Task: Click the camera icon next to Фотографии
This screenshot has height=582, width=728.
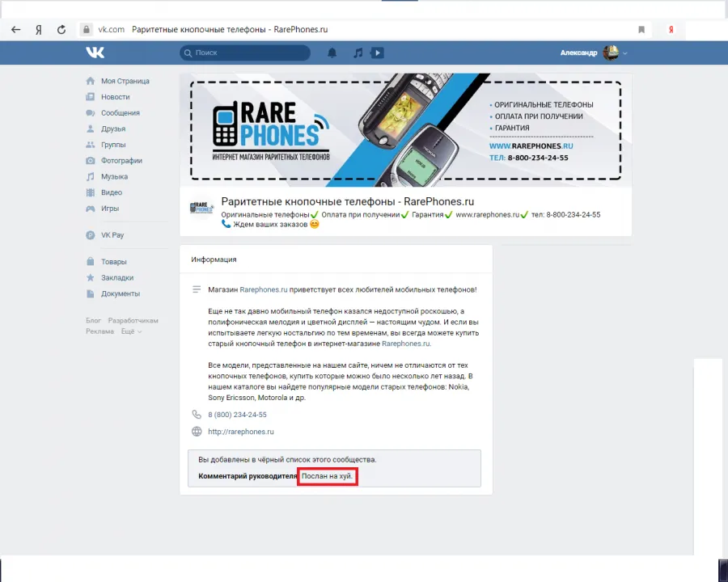Action: pyautogui.click(x=90, y=161)
